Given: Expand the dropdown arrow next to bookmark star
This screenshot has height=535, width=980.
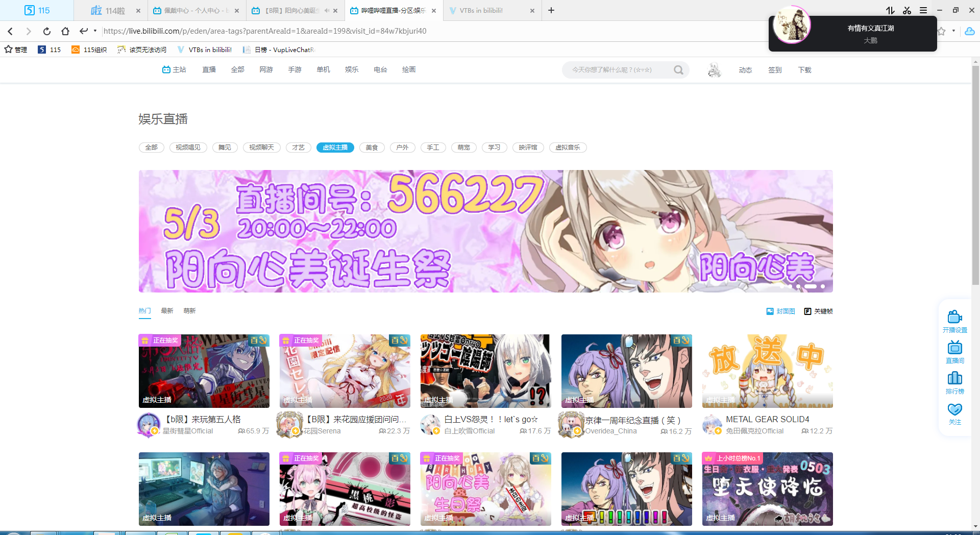Looking at the screenshot, I should point(953,31).
